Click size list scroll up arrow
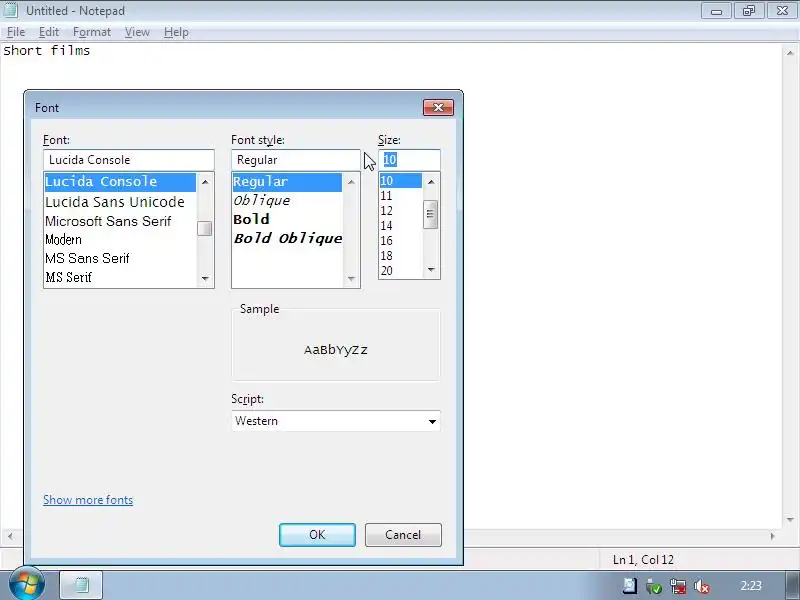The width and height of the screenshot is (800, 600). 431,182
